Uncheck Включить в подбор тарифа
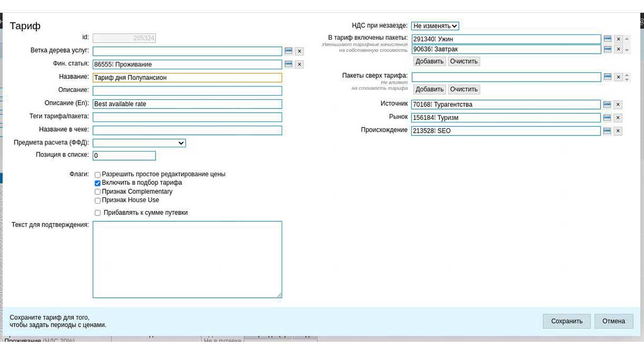The width and height of the screenshot is (644, 352). pyautogui.click(x=98, y=183)
